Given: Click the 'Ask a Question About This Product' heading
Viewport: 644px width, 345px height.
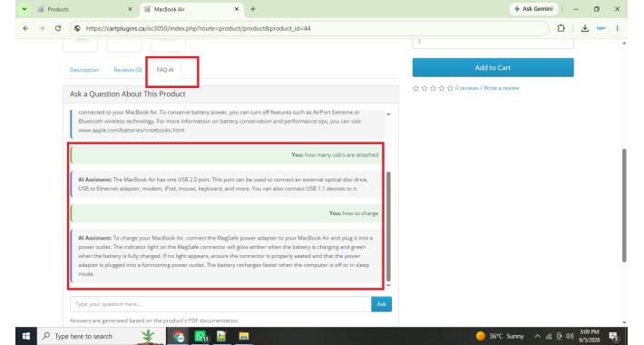Looking at the screenshot, I should point(127,94).
